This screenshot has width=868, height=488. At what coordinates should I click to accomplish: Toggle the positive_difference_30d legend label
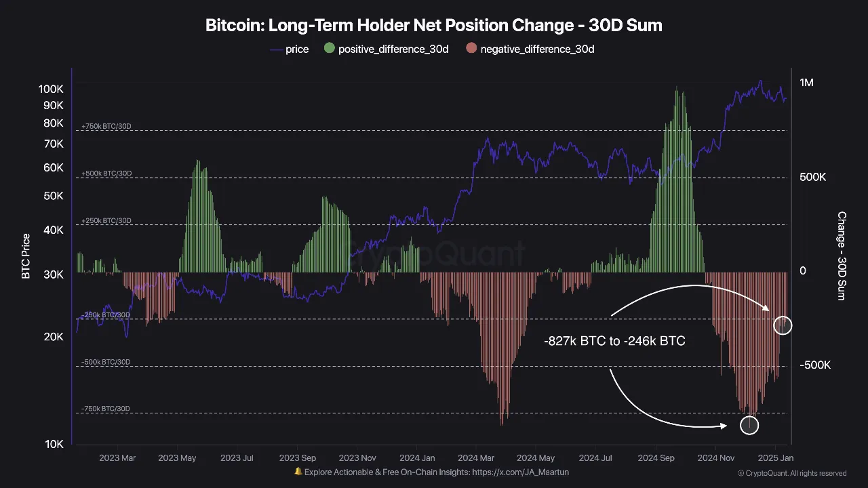tap(393, 49)
